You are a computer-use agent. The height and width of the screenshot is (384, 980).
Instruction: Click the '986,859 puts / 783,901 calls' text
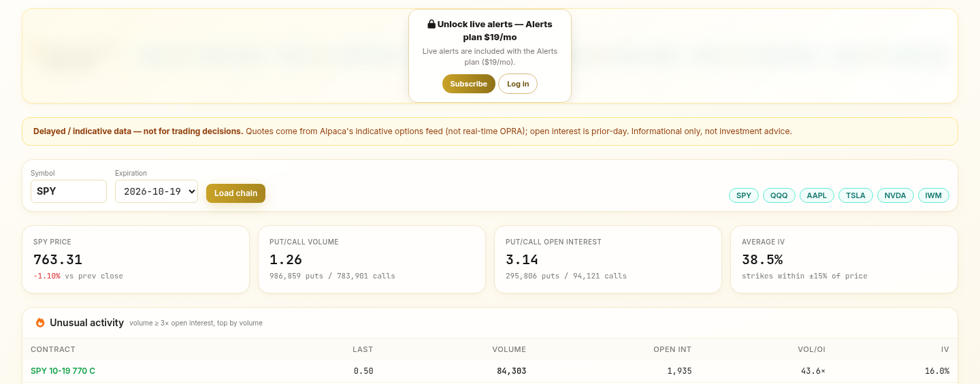pos(332,276)
